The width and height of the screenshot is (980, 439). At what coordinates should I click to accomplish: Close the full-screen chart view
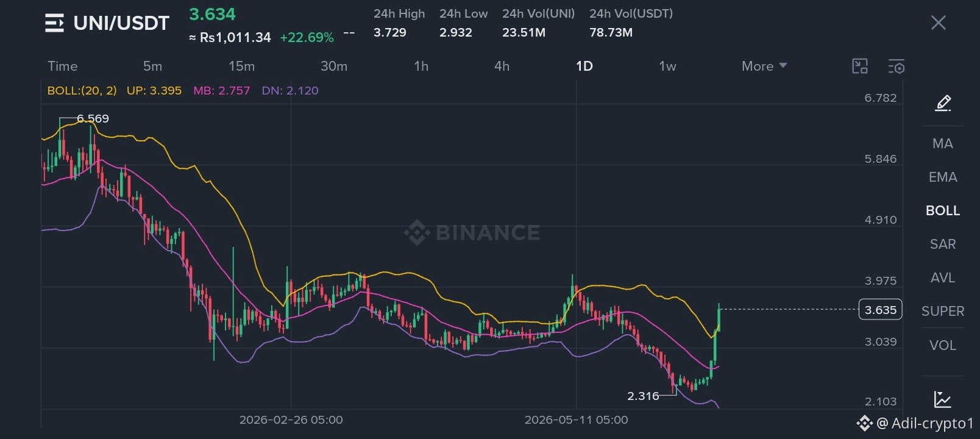(x=938, y=23)
